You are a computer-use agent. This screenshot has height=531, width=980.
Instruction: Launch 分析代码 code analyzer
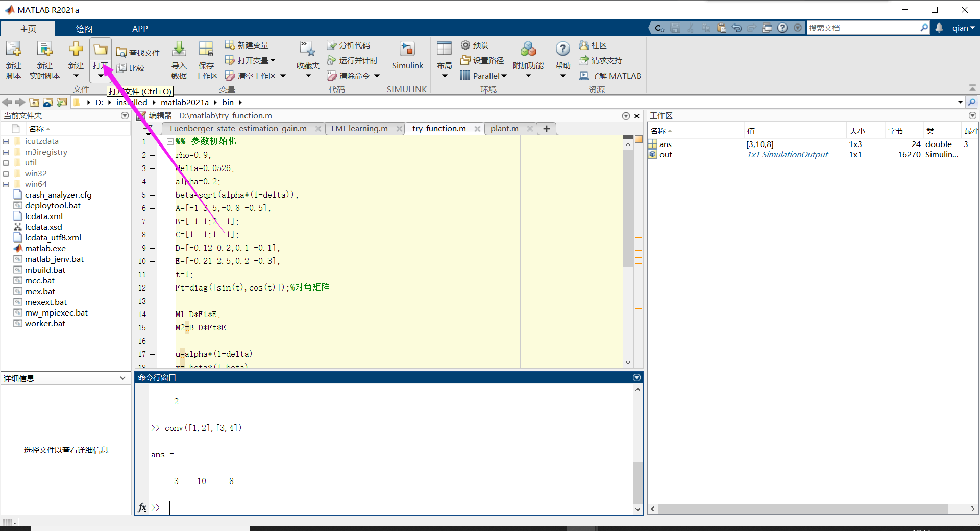coord(349,45)
